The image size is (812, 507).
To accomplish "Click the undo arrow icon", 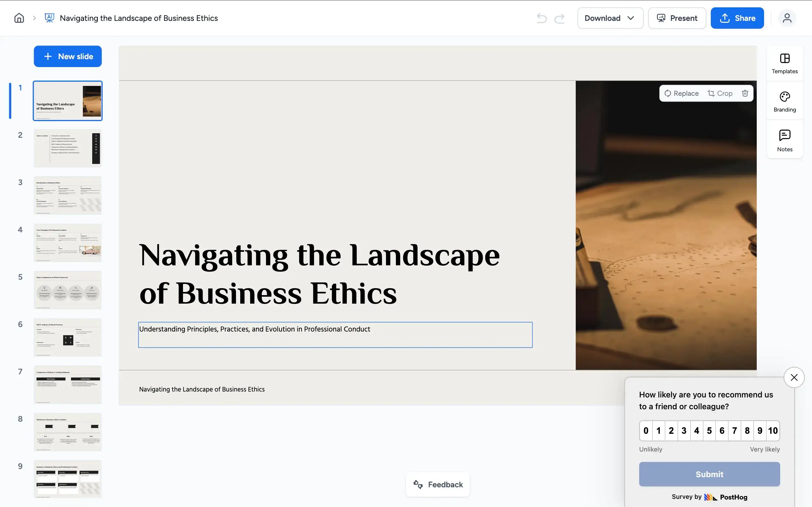I will point(542,18).
